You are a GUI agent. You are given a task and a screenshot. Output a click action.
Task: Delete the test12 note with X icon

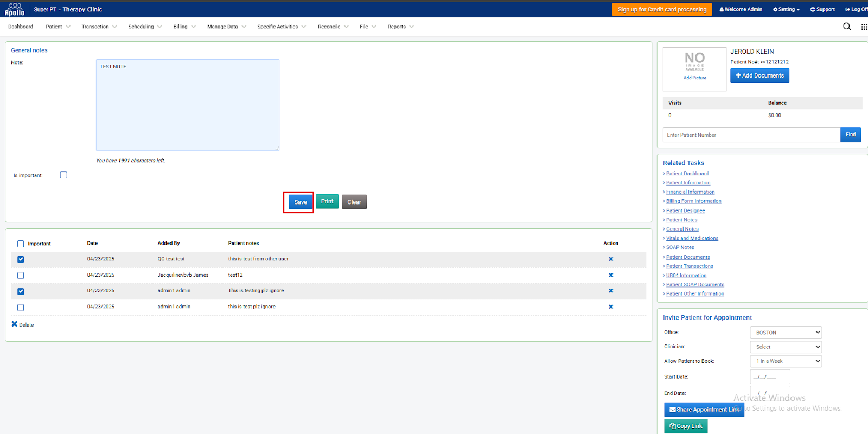[611, 275]
